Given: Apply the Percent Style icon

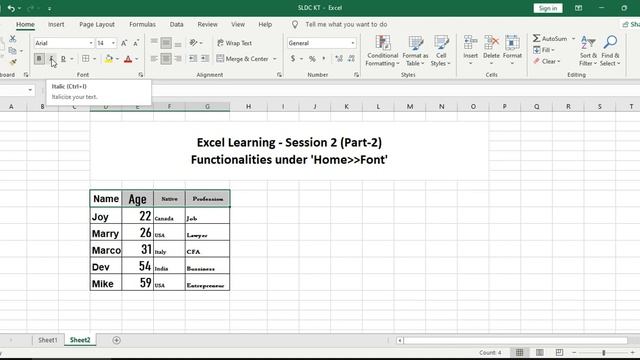Looking at the screenshot, I should click(312, 59).
